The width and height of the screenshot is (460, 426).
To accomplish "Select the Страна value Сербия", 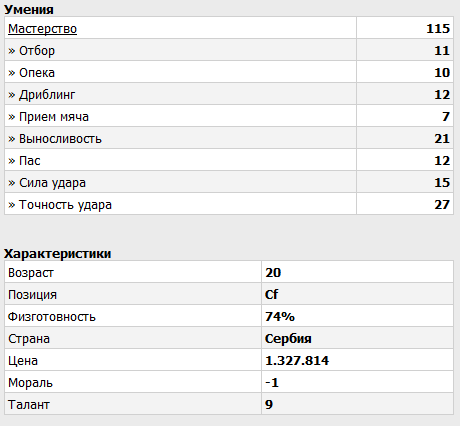I will (288, 338).
